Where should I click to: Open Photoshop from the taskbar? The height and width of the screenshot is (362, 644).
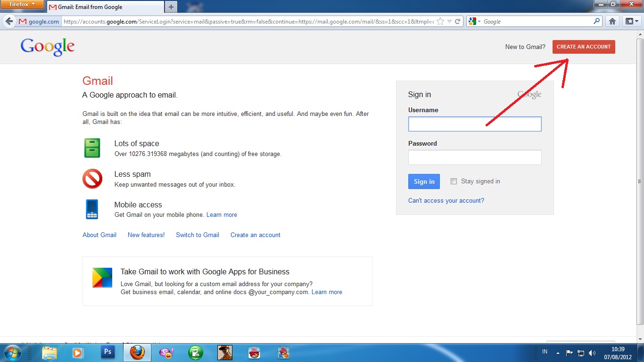[108, 352]
